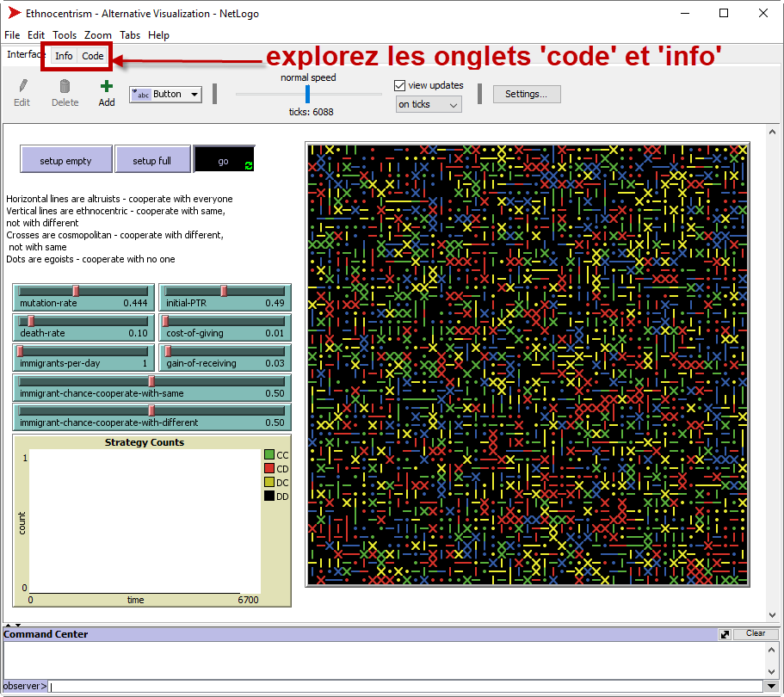Screen dimensions: 784x697
Task: Open the command history dropdown arrow
Action: tap(771, 686)
